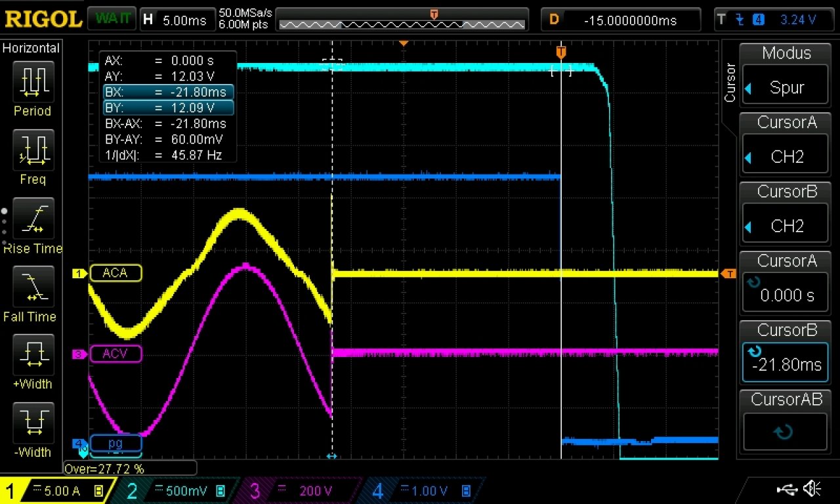Click the trigger level arrow at right edge

(728, 274)
